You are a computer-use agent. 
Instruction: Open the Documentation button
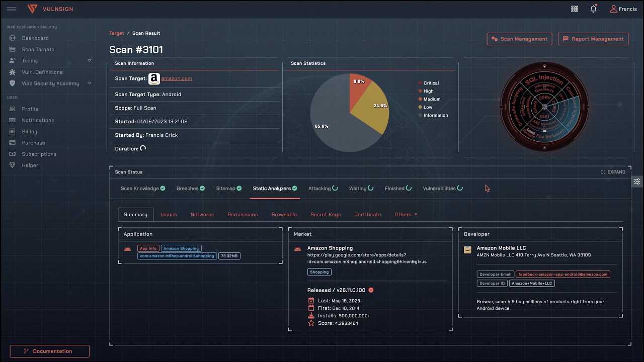pyautogui.click(x=50, y=351)
